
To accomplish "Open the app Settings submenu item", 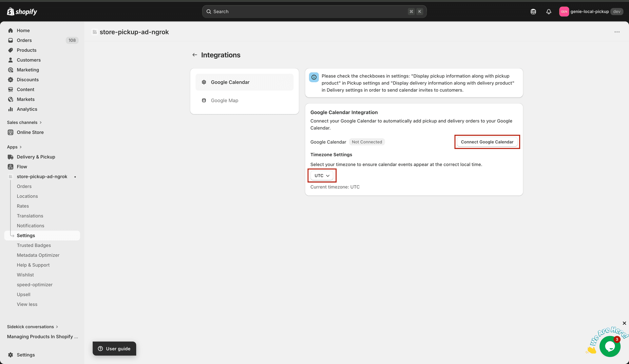I will click(42, 236).
